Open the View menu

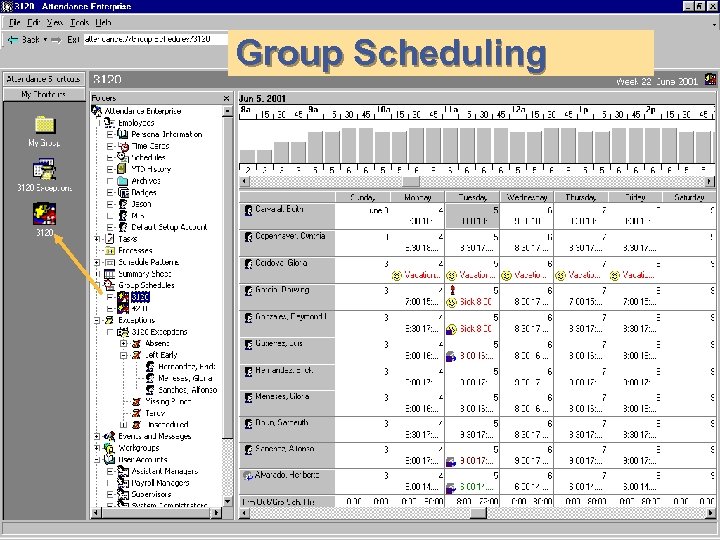(55, 22)
